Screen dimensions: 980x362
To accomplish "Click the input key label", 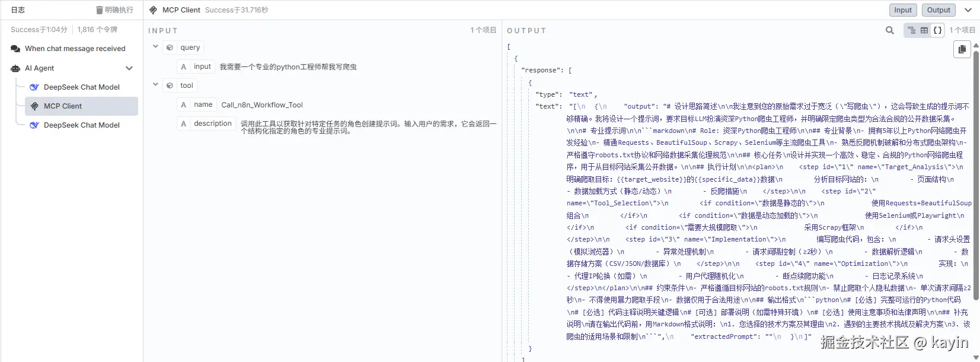I will [x=202, y=66].
